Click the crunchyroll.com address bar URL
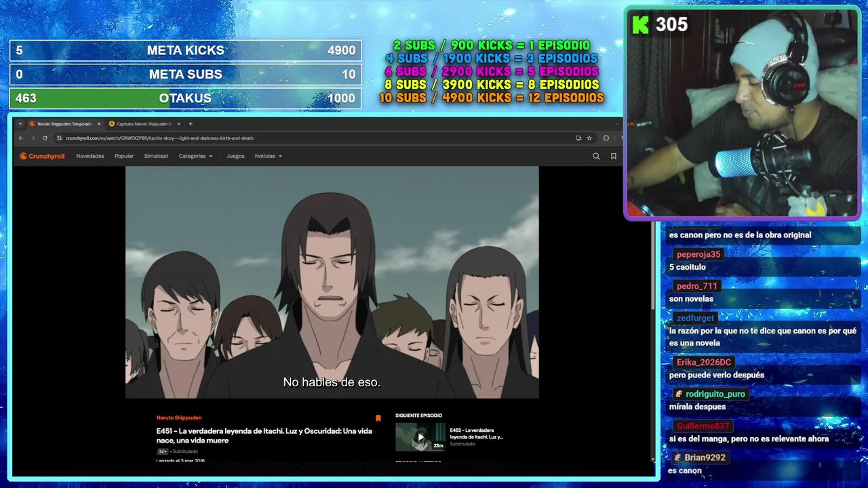This screenshot has height=488, width=868. click(x=159, y=138)
